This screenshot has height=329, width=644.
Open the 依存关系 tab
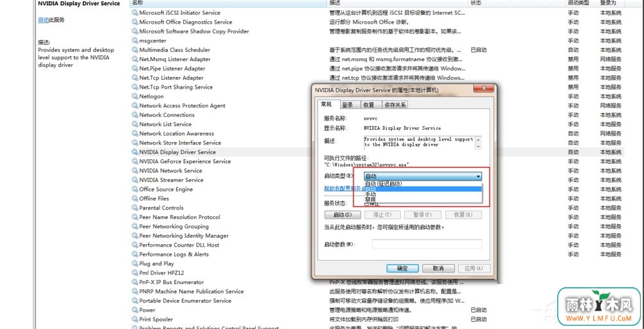pos(395,105)
